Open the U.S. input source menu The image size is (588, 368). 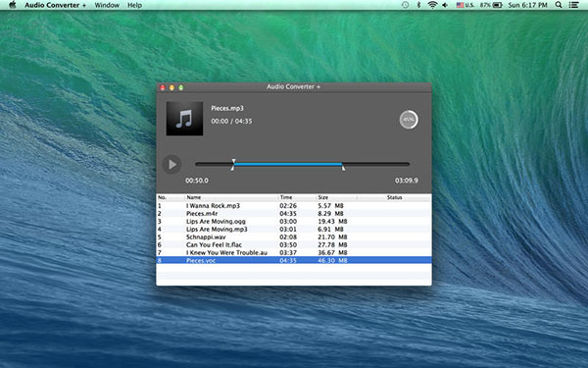[465, 5]
